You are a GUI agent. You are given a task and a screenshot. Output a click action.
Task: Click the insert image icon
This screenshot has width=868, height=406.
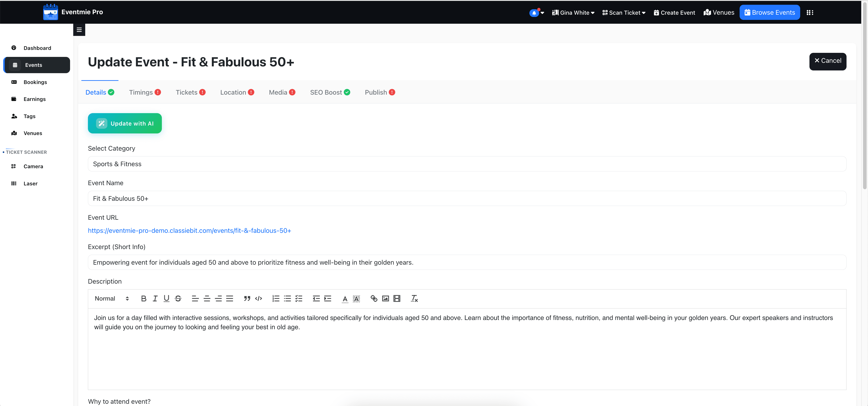point(385,299)
